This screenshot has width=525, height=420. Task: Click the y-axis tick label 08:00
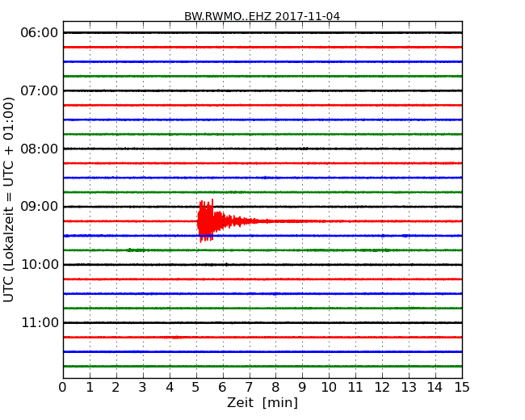click(x=40, y=149)
